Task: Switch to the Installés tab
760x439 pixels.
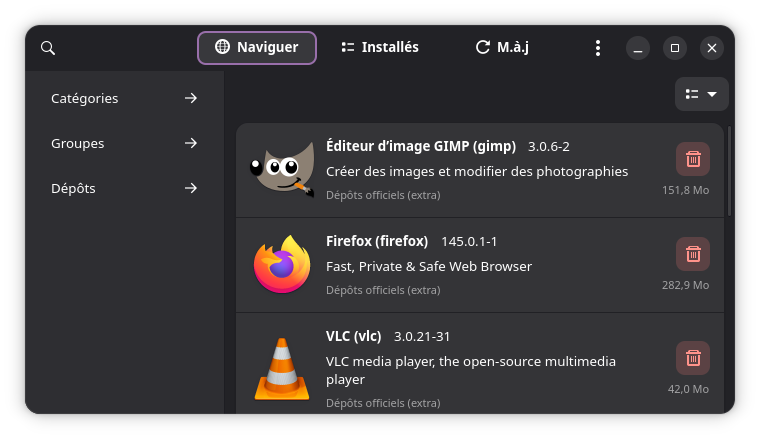Action: pyautogui.click(x=380, y=48)
